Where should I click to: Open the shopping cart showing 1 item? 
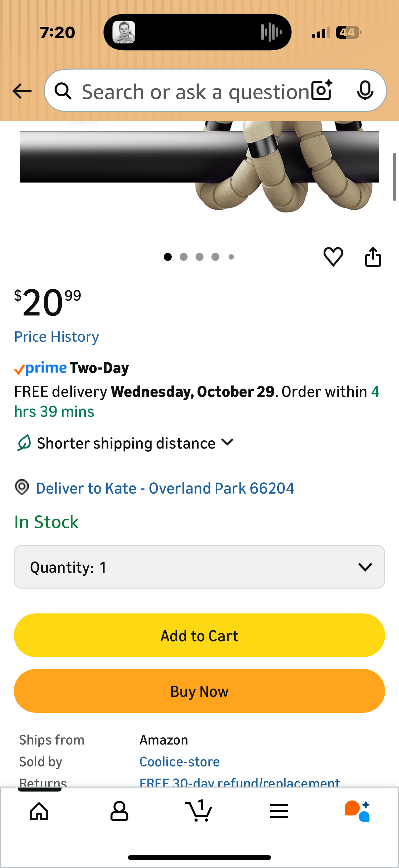[x=199, y=811]
